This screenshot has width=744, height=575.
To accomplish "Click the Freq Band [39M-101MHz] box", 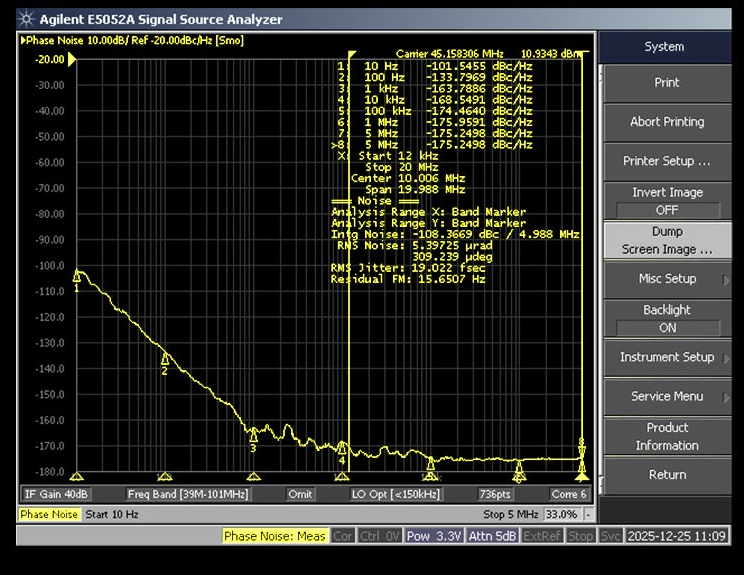I will 188,494.
